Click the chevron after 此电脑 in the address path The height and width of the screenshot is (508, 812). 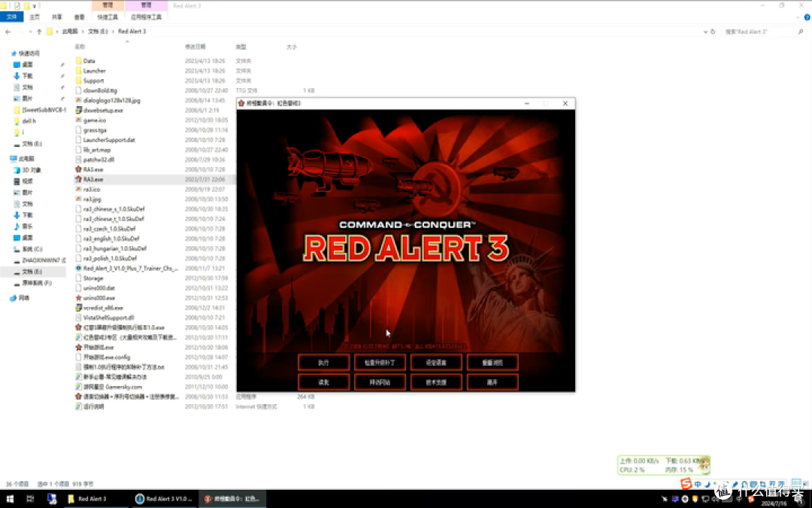pos(82,32)
